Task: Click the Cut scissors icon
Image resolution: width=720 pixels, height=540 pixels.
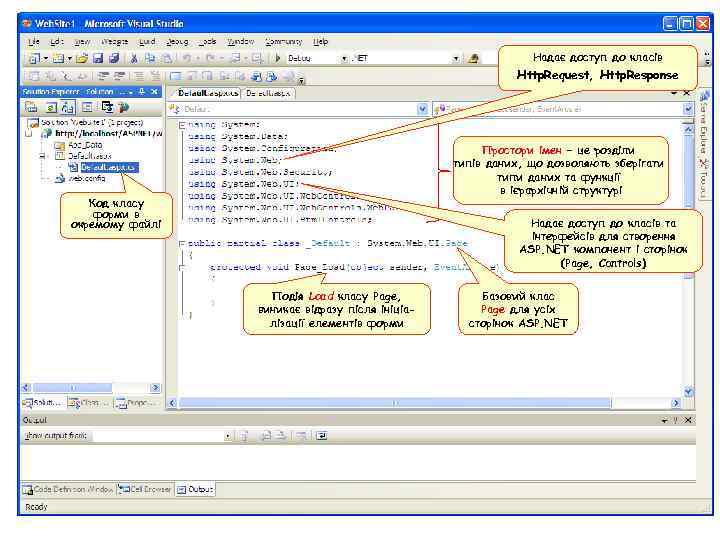Action: click(134, 58)
